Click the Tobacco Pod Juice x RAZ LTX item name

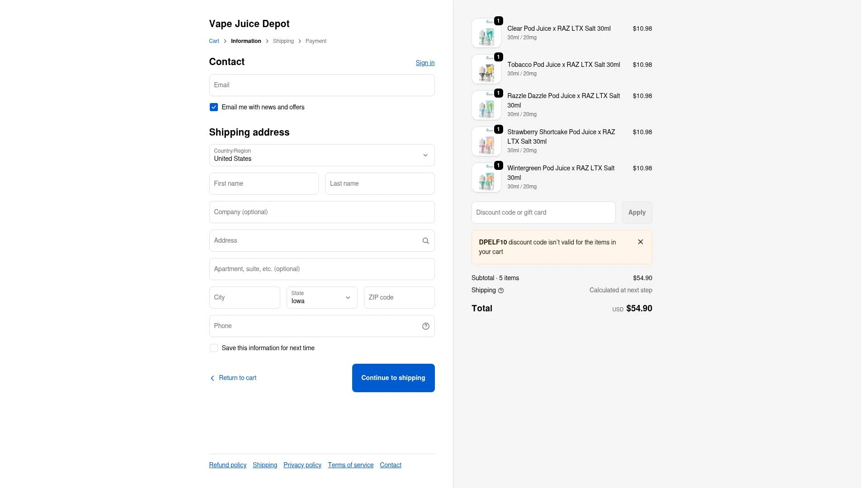(x=564, y=65)
